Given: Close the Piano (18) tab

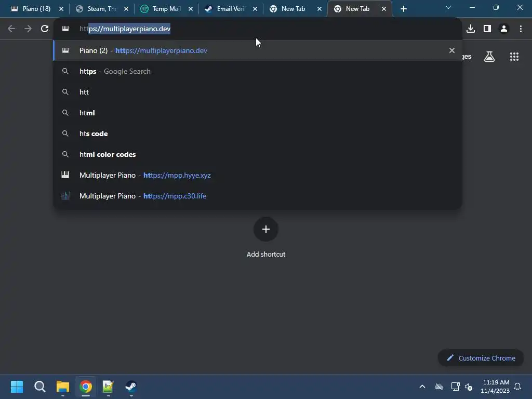Looking at the screenshot, I should click(61, 9).
